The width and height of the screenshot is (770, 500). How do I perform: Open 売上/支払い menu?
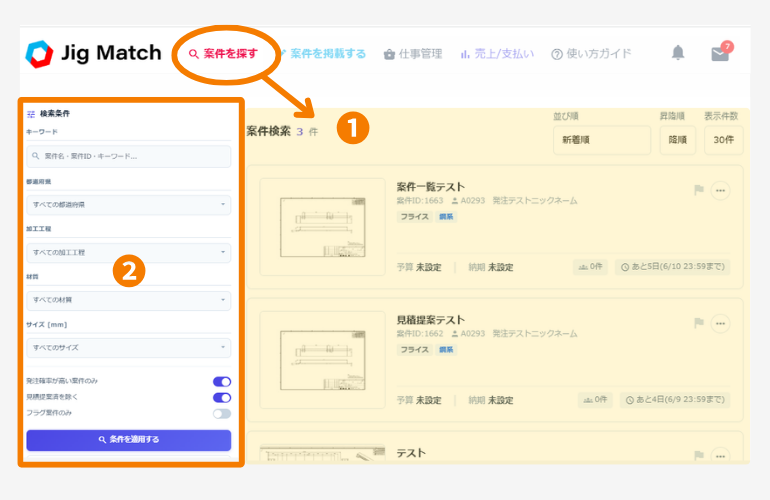pyautogui.click(x=497, y=54)
